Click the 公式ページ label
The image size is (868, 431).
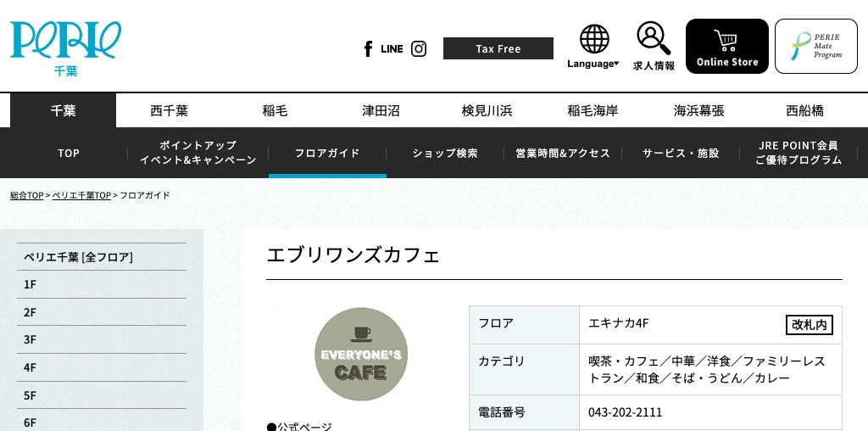pos(299,427)
